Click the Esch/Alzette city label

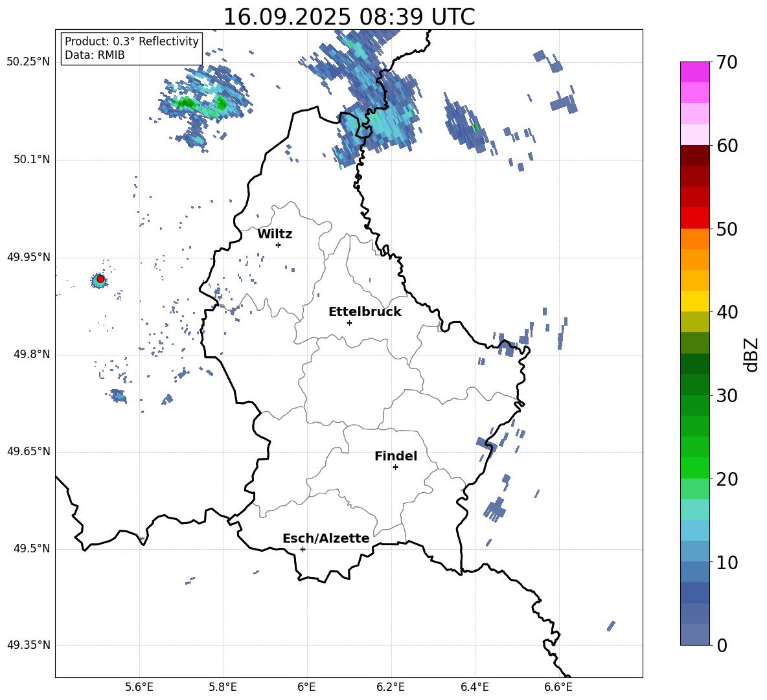(x=326, y=539)
